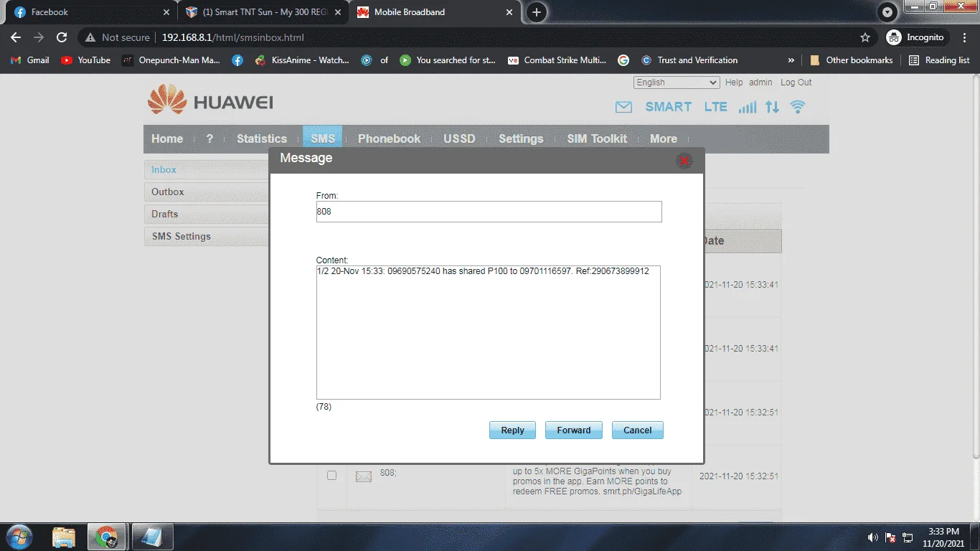Open the Combat Strike Multi... bookmark
This screenshot has height=551, width=980.
click(x=557, y=60)
